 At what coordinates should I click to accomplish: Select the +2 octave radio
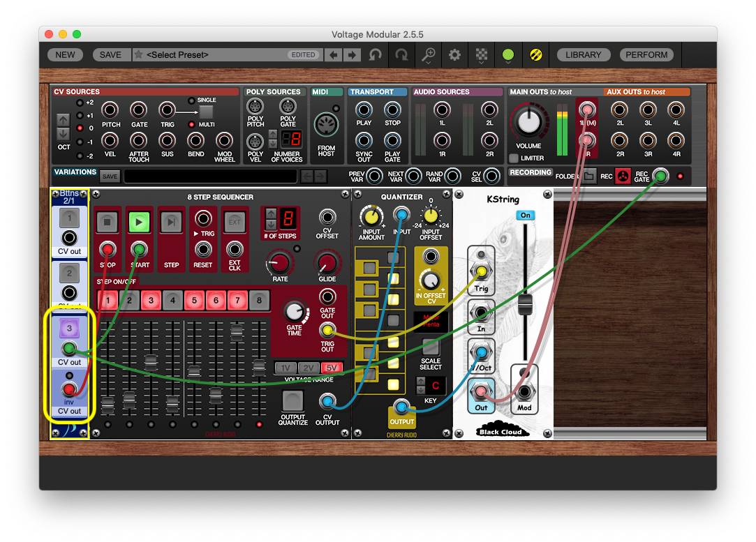[x=80, y=103]
